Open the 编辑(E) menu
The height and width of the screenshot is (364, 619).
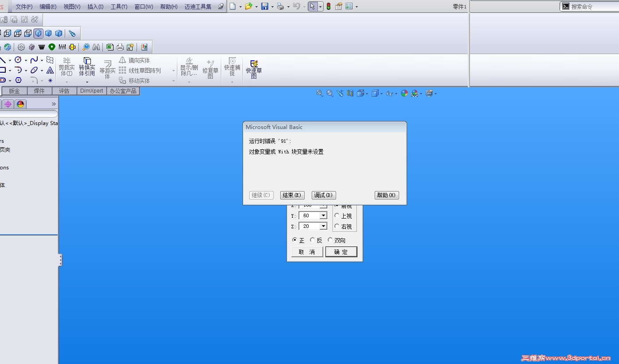click(48, 7)
